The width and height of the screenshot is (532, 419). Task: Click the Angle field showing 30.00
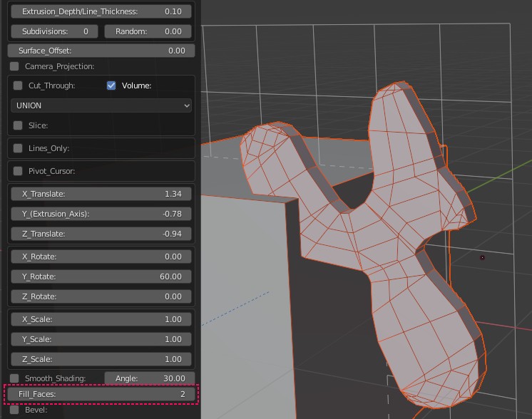148,378
